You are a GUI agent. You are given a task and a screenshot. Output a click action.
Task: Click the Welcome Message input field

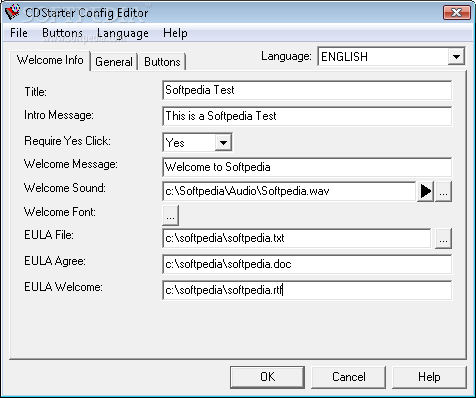click(x=307, y=167)
